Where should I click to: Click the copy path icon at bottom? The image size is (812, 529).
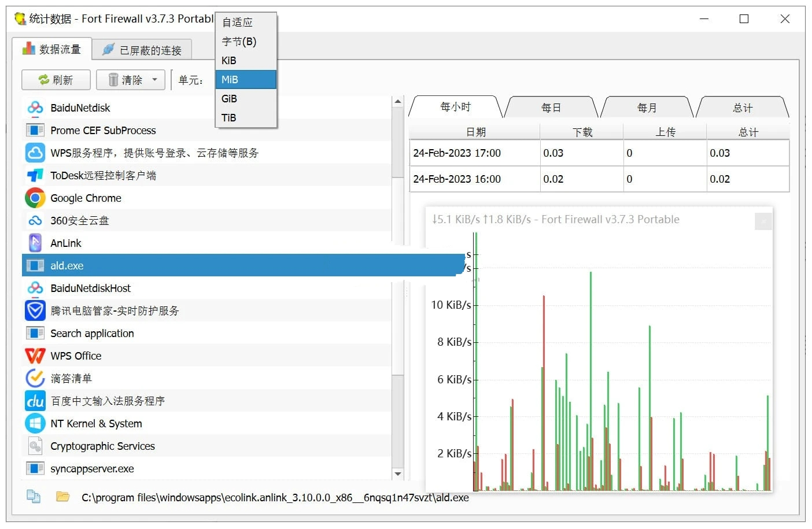(x=34, y=497)
